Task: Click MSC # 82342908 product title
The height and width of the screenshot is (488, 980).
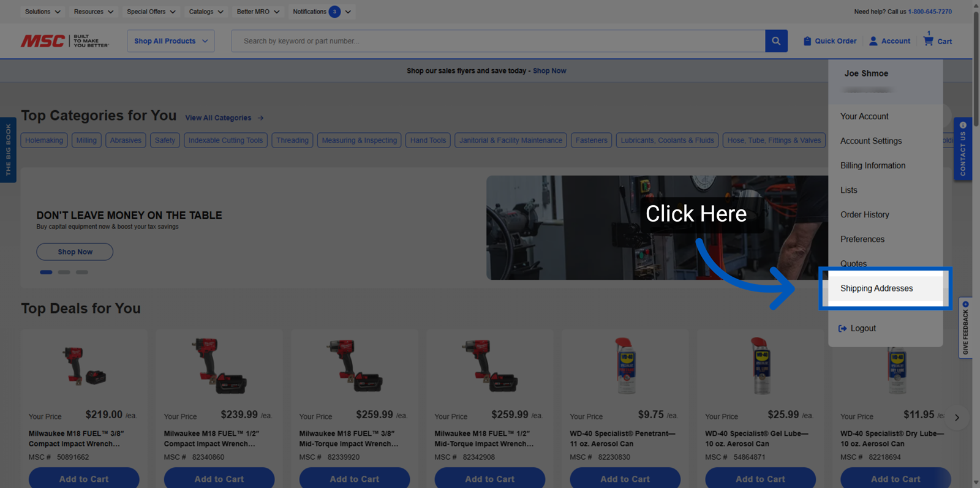Action: tap(484, 438)
